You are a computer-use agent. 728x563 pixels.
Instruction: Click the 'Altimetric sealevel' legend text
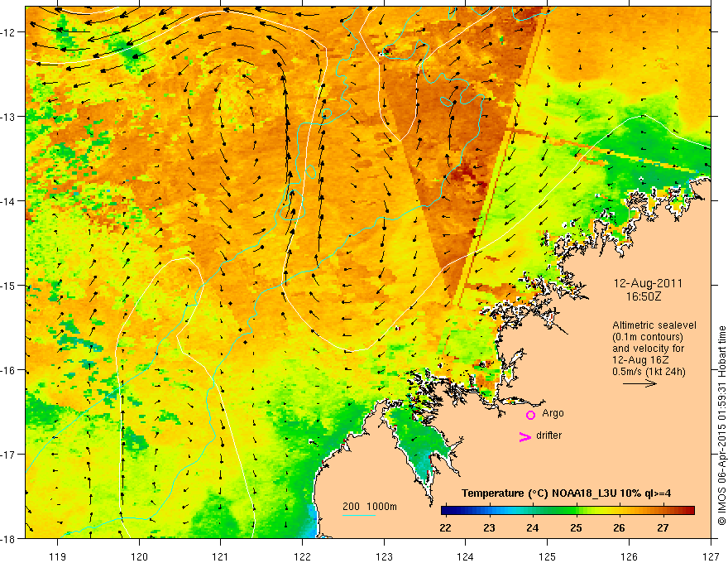pos(654,325)
